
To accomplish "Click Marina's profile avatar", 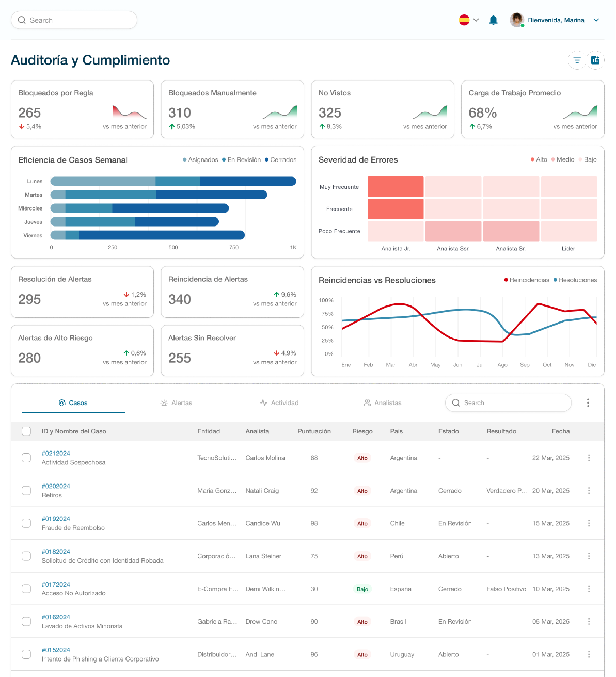I will 517,20.
